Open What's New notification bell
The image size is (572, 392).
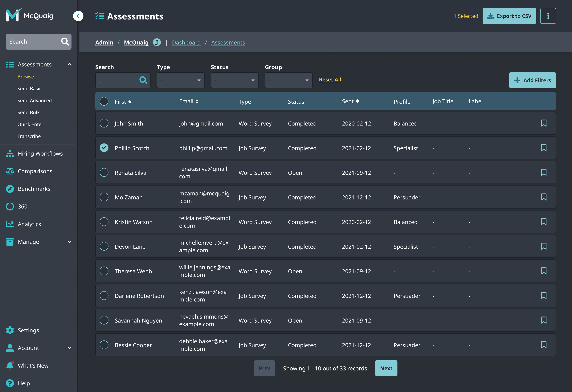(x=10, y=365)
